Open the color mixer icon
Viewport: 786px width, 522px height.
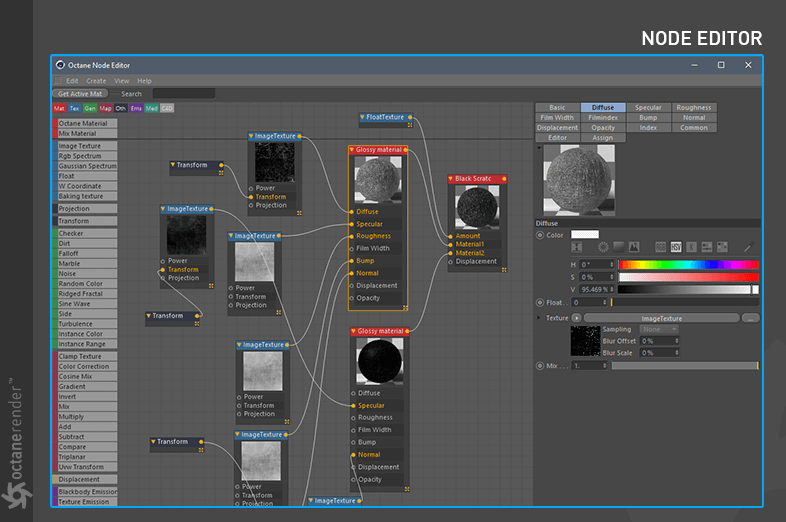(x=707, y=247)
